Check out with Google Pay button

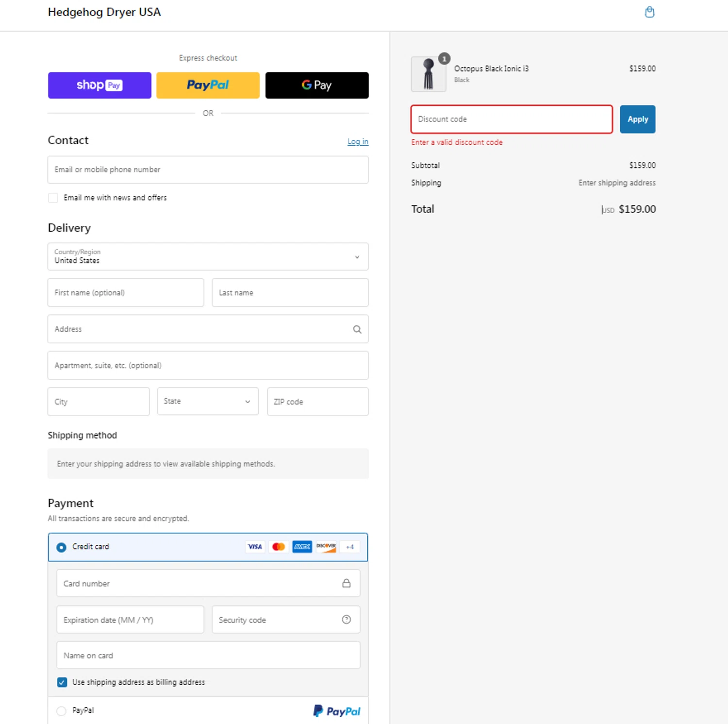316,85
